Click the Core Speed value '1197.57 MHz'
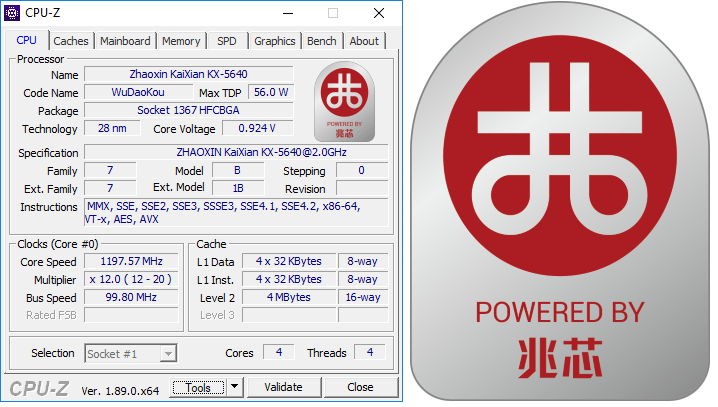The width and height of the screenshot is (718, 407). [131, 261]
